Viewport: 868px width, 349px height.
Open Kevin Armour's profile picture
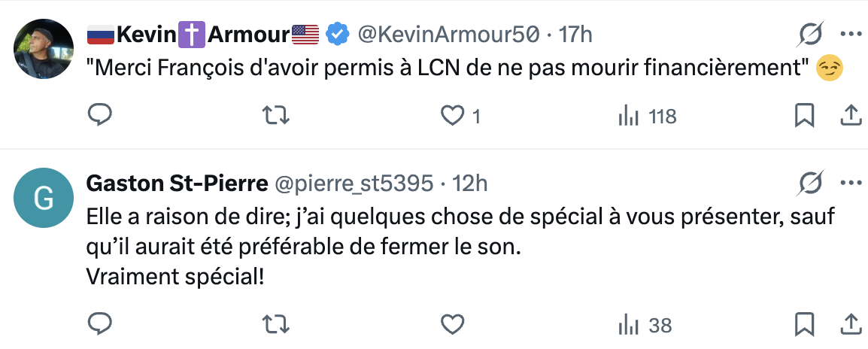click(x=44, y=47)
